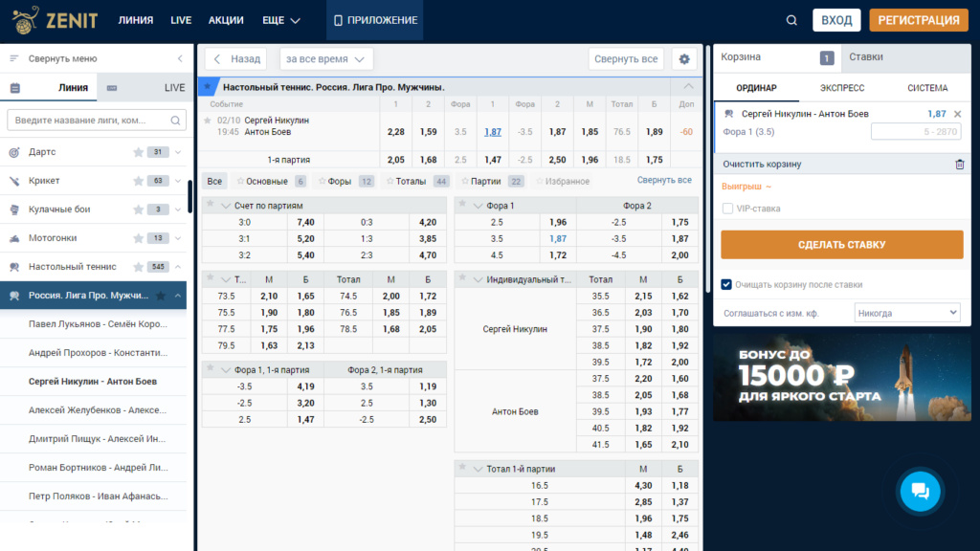Click the РЕГИСТРАЦИЯ button
Viewport: 980px width, 551px height.
coord(919,21)
